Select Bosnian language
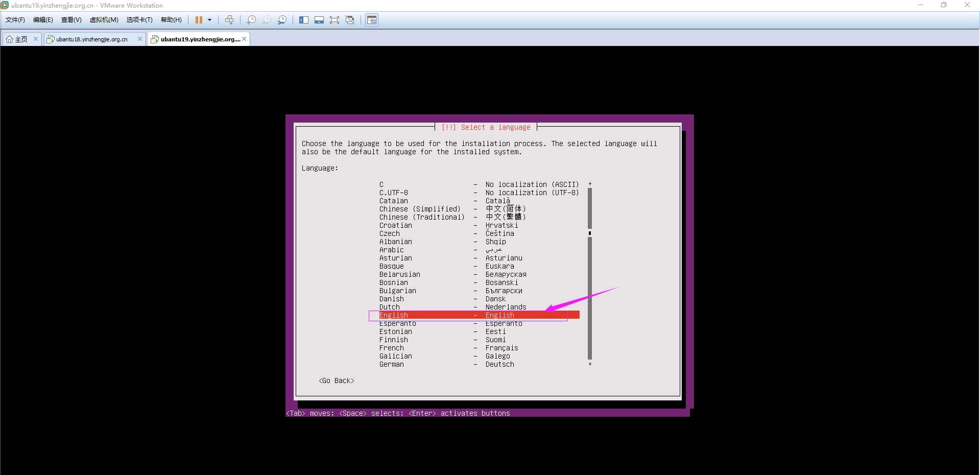The width and height of the screenshot is (980, 475). click(479, 282)
